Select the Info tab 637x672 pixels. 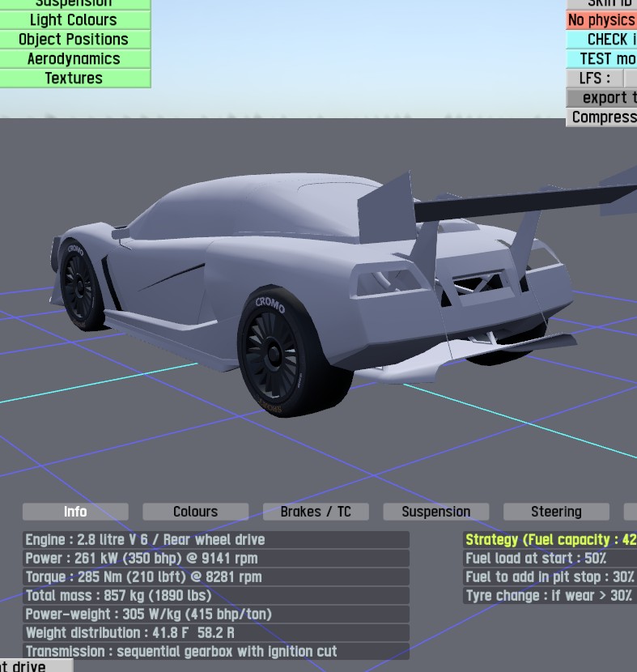75,512
